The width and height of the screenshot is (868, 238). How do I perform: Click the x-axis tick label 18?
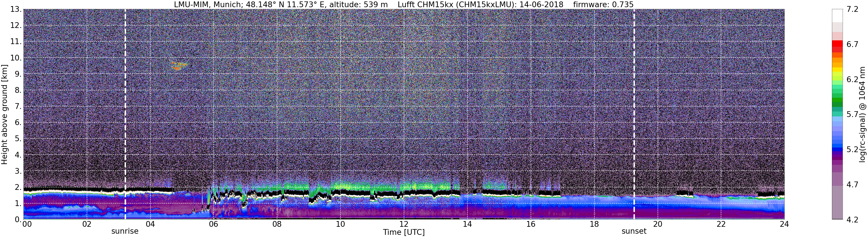pos(594,224)
